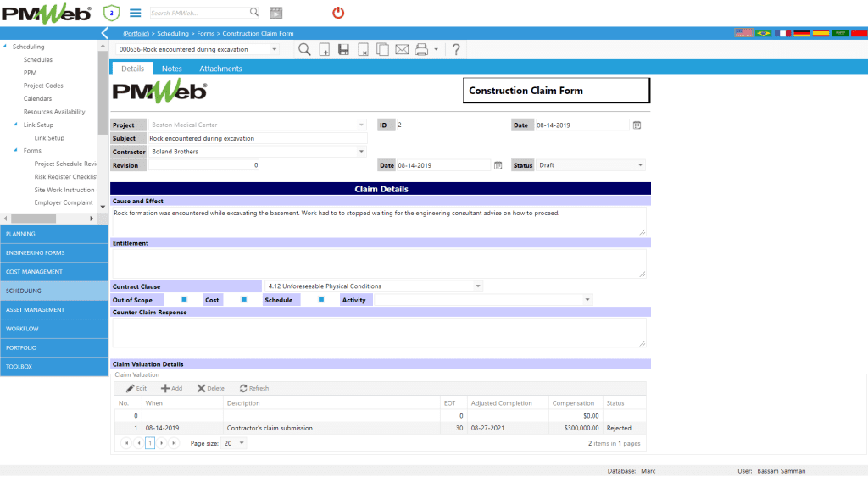Switch language using the China flag
This screenshot has height=488, width=868.
click(860, 33)
